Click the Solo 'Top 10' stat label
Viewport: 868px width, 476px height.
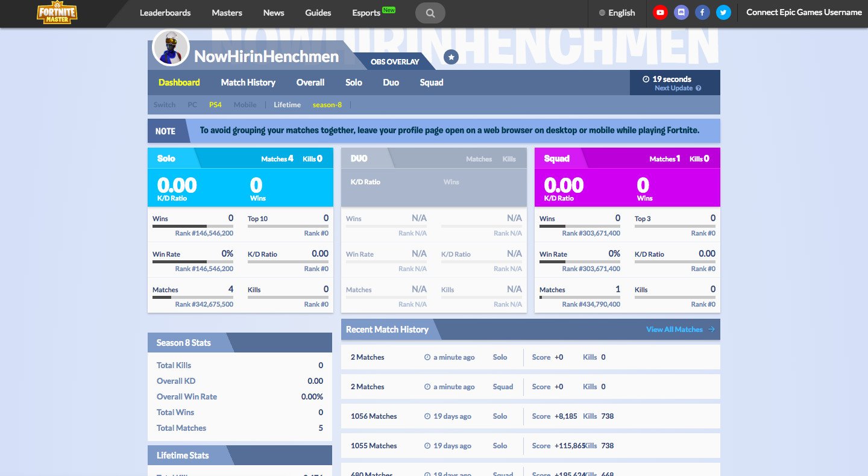pos(257,219)
